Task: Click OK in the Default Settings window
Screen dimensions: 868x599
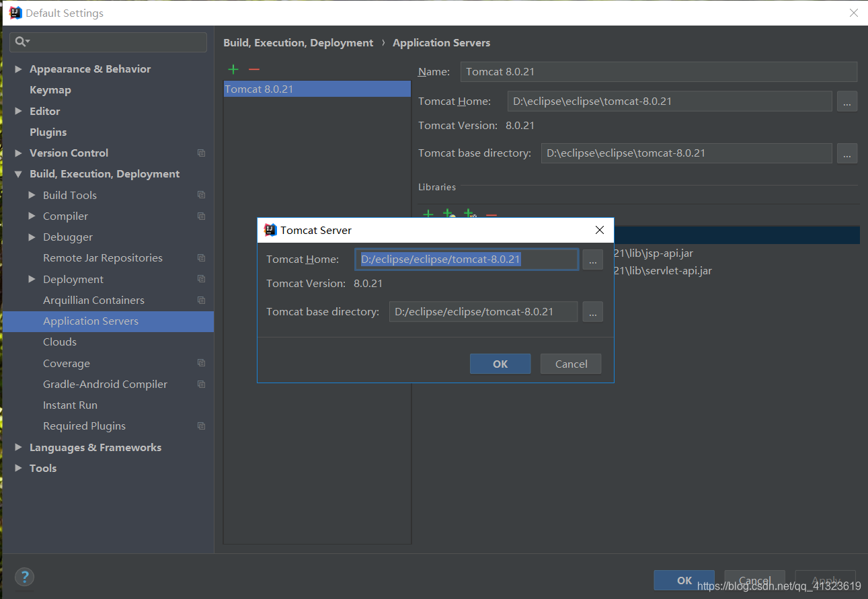Action: coord(684,580)
